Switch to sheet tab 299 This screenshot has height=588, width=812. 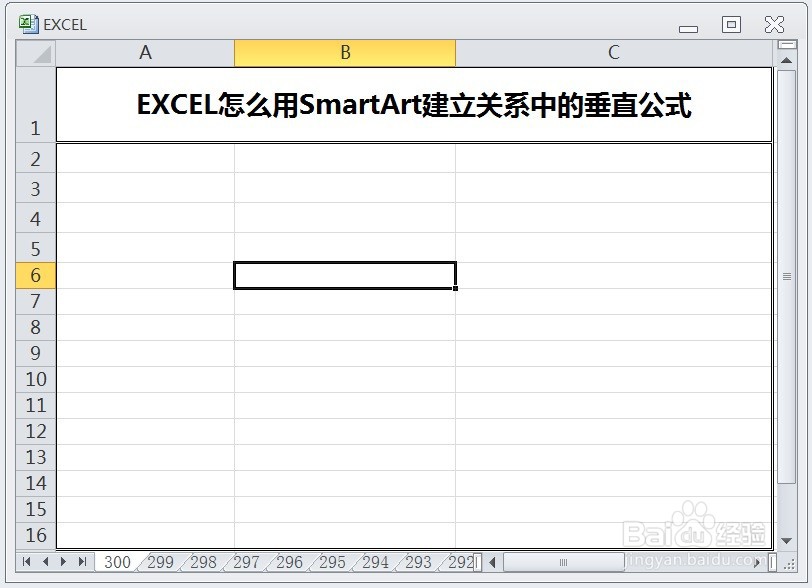tap(160, 562)
